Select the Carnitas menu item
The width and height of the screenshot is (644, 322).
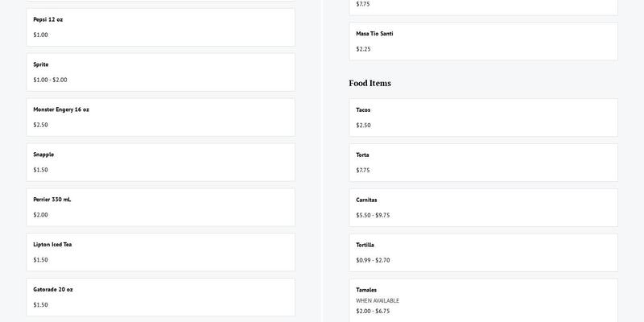coord(483,208)
